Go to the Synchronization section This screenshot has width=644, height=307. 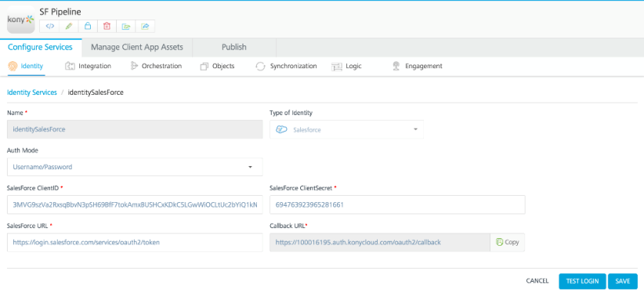pyautogui.click(x=286, y=66)
